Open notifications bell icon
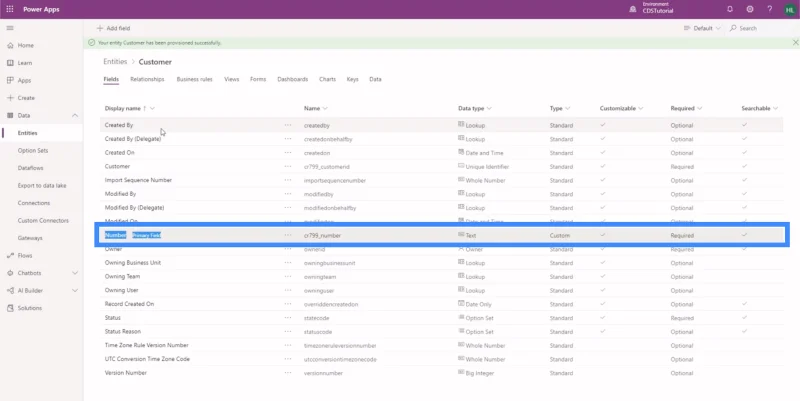800x401 pixels. coord(730,9)
